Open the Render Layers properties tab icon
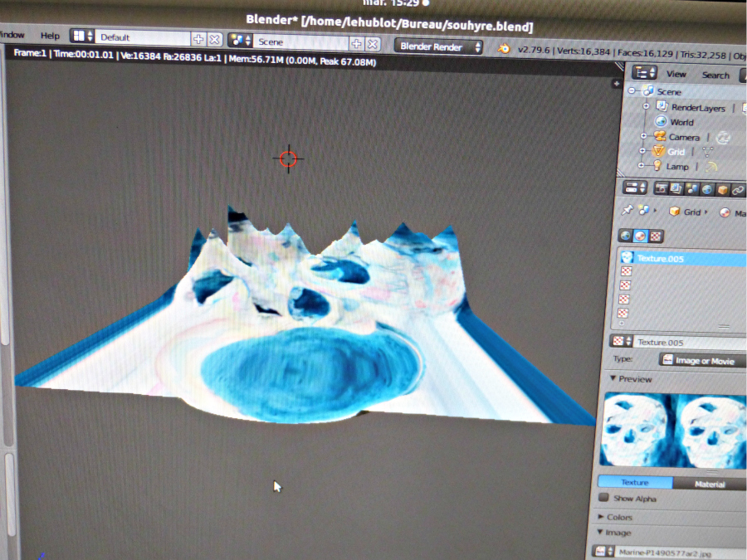Screen dimensions: 747x560 [676, 188]
